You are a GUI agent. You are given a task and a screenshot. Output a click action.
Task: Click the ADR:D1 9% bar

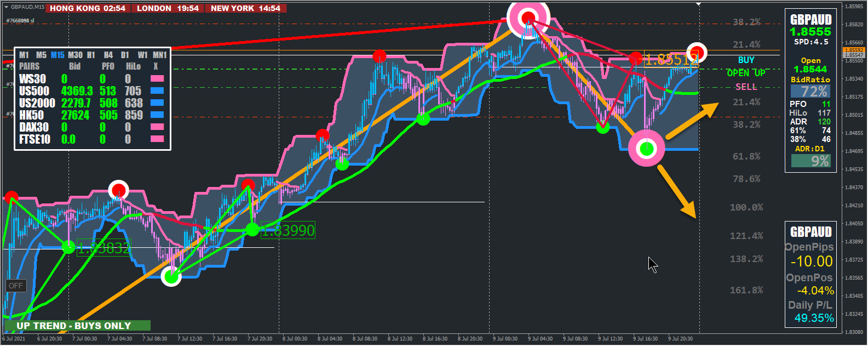point(810,161)
